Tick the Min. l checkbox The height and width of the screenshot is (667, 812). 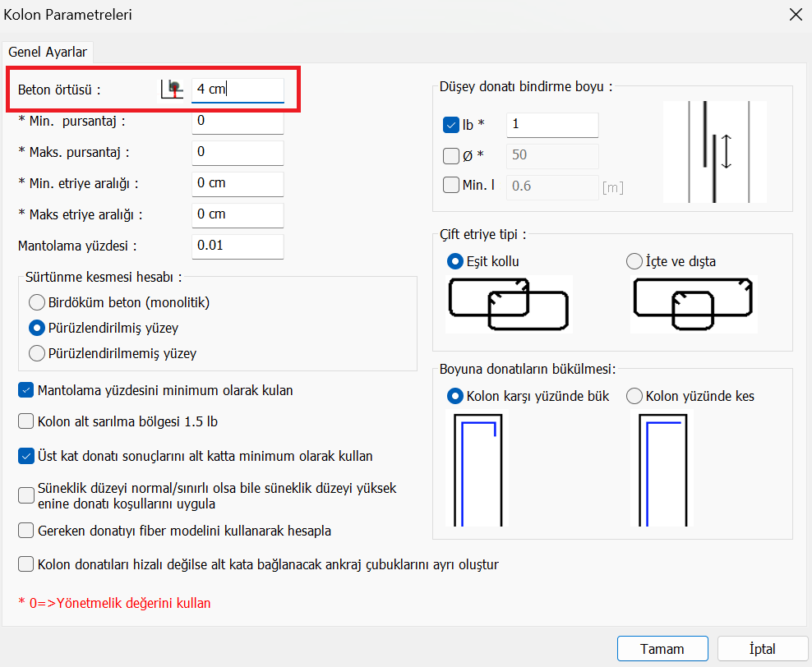point(450,186)
